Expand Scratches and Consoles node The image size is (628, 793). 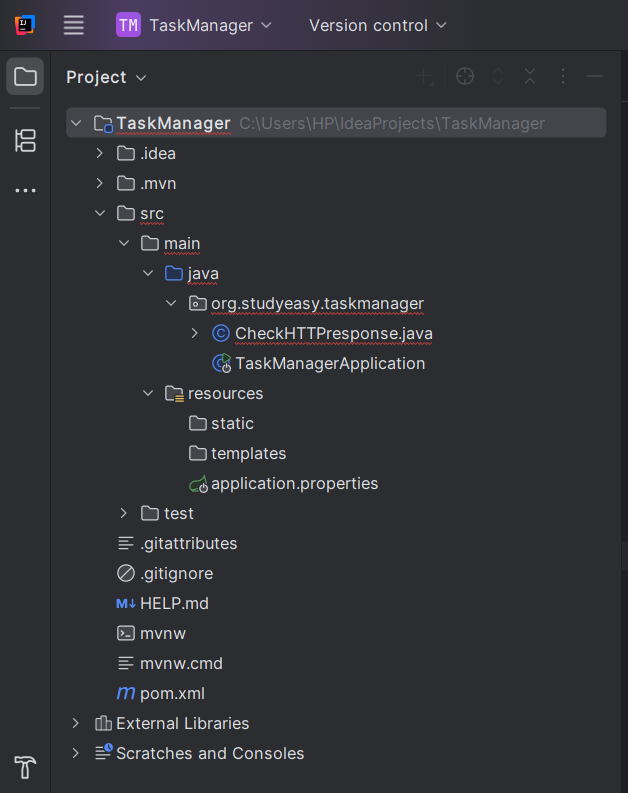75,753
